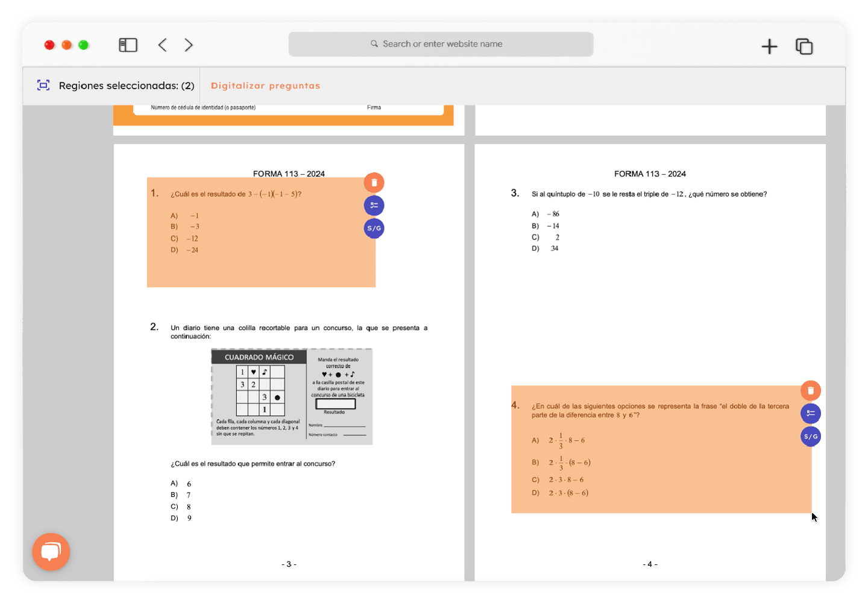The image size is (868, 603).
Task: Click option D) −24 in question 1
Action: 184,250
